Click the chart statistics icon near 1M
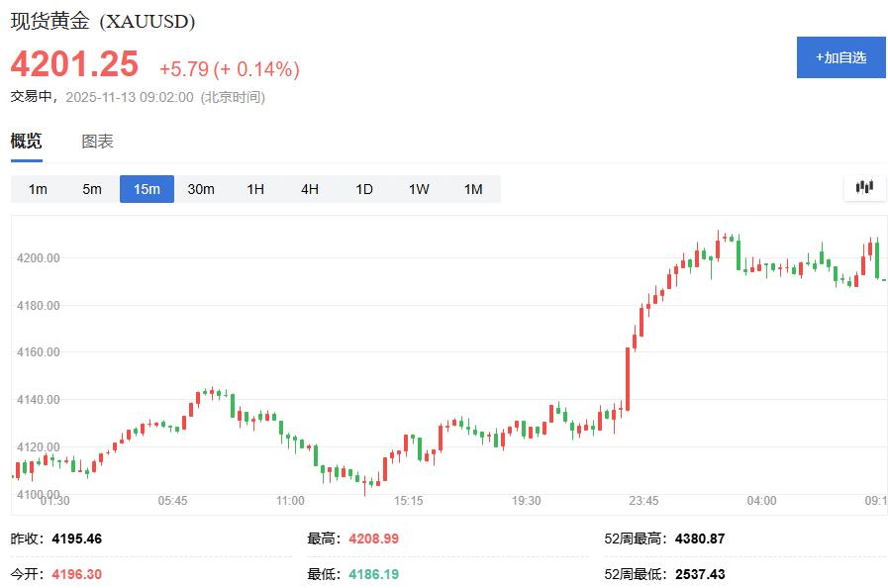 862,187
